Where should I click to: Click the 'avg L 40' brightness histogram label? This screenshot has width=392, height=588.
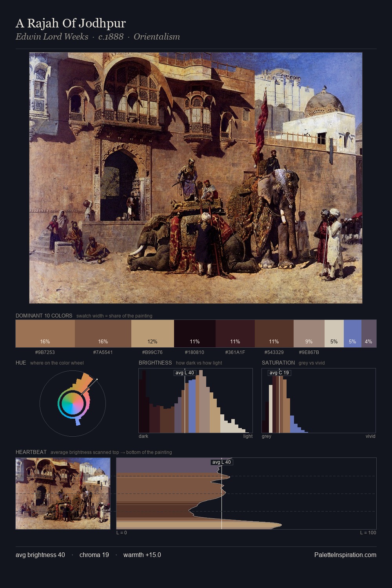tap(185, 373)
